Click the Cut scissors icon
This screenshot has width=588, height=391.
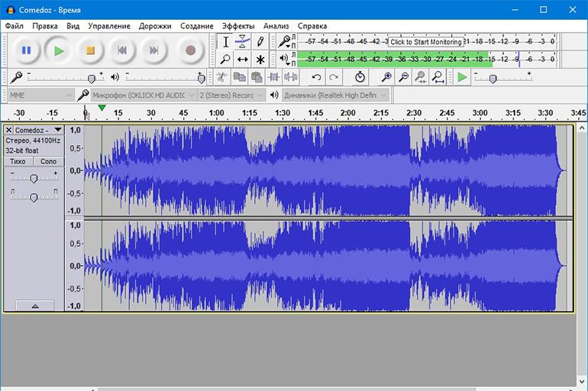click(x=221, y=77)
